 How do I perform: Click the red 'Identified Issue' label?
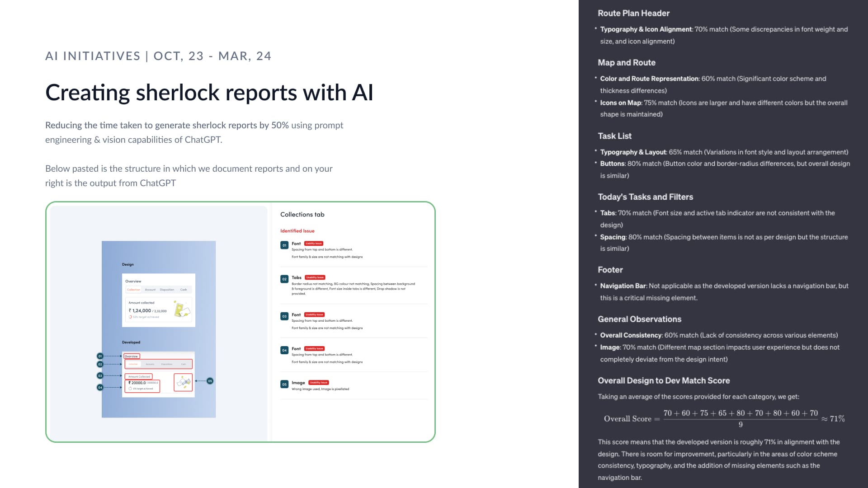click(x=297, y=231)
